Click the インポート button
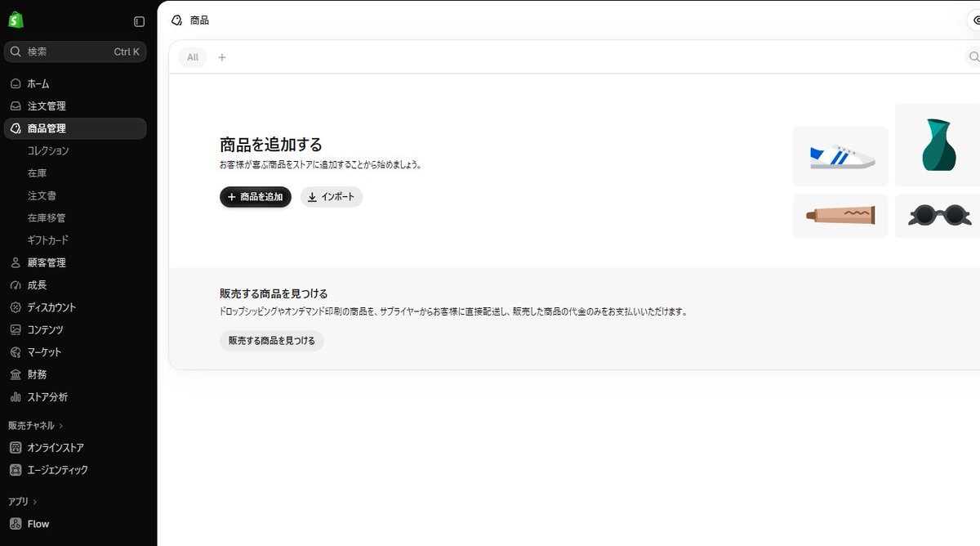The width and height of the screenshot is (980, 546). click(x=332, y=197)
